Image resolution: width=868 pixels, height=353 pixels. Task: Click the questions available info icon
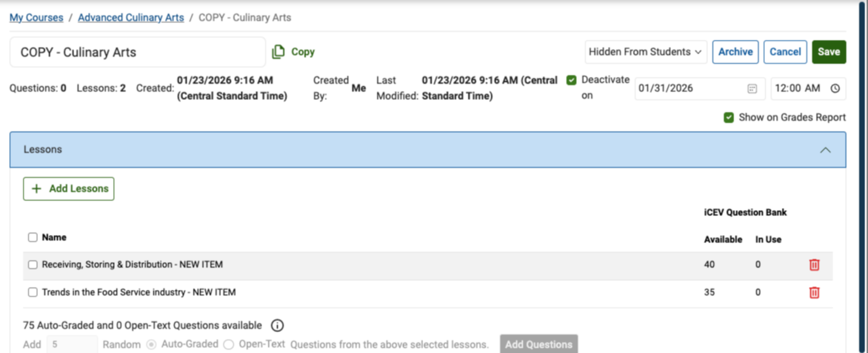277,325
